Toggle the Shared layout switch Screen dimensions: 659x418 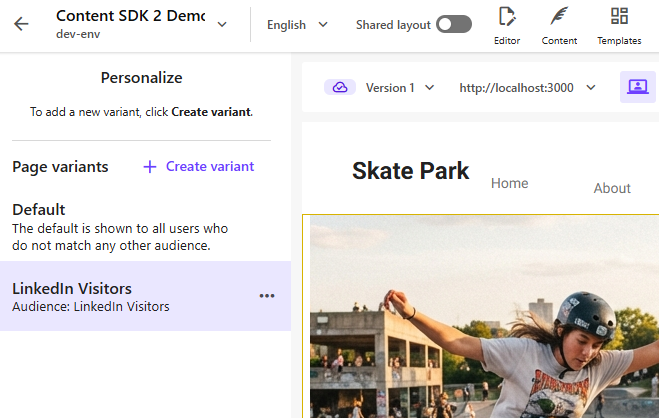coord(453,24)
